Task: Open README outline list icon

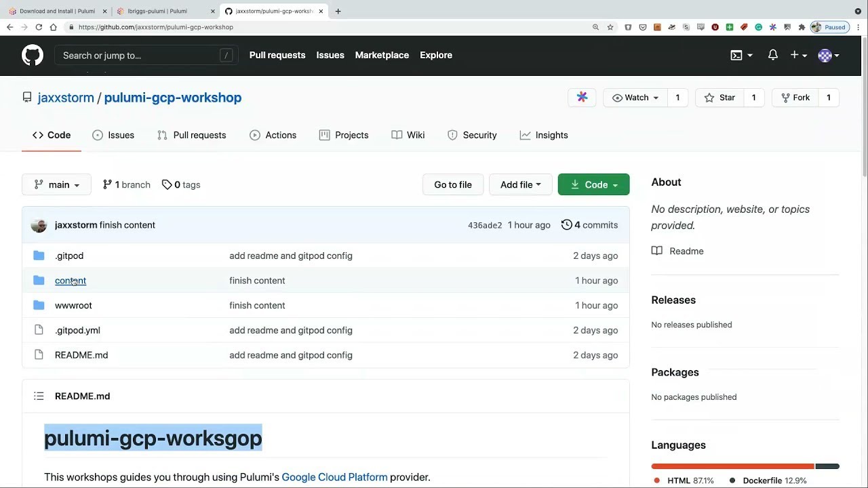Action: point(39,396)
